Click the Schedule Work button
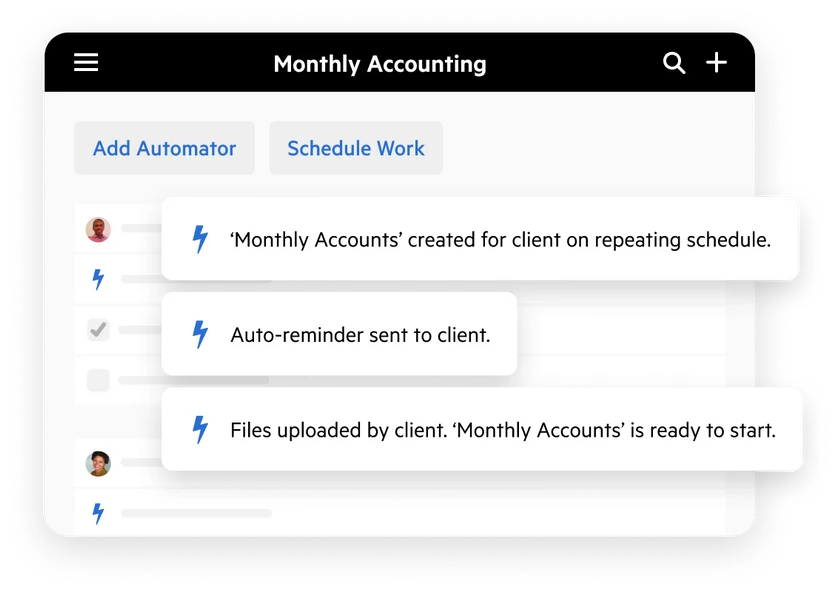The image size is (832, 592). (356, 148)
